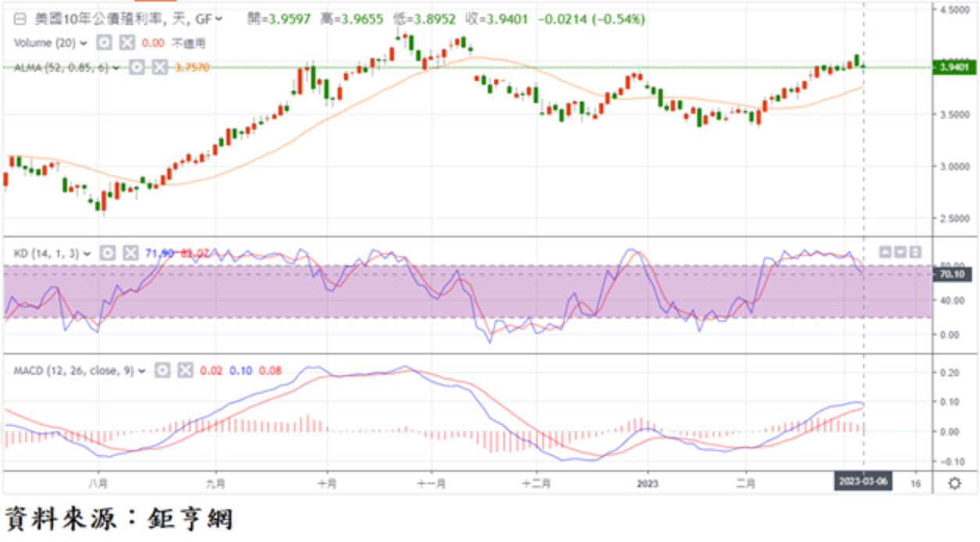Screen dimensions: 980x542
Task: Remove the KD indicator pane
Action: click(131, 253)
